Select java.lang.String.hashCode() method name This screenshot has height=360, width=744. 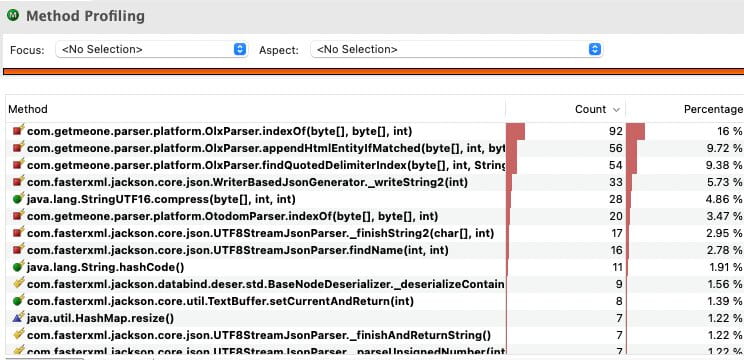click(x=105, y=268)
